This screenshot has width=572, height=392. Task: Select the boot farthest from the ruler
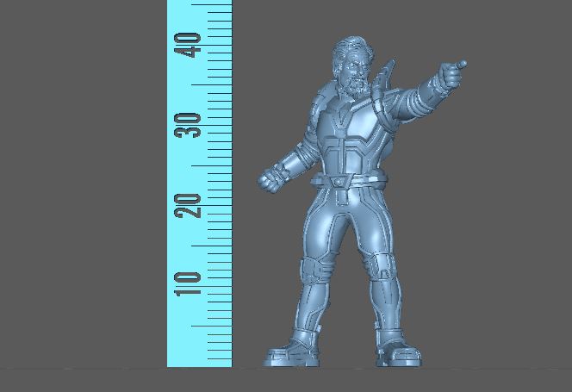click(398, 352)
